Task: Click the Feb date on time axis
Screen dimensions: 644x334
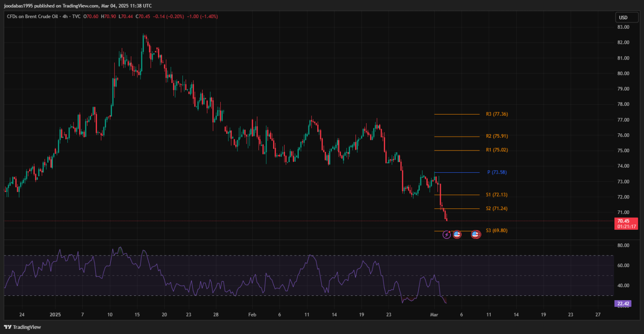Action: pyautogui.click(x=252, y=314)
